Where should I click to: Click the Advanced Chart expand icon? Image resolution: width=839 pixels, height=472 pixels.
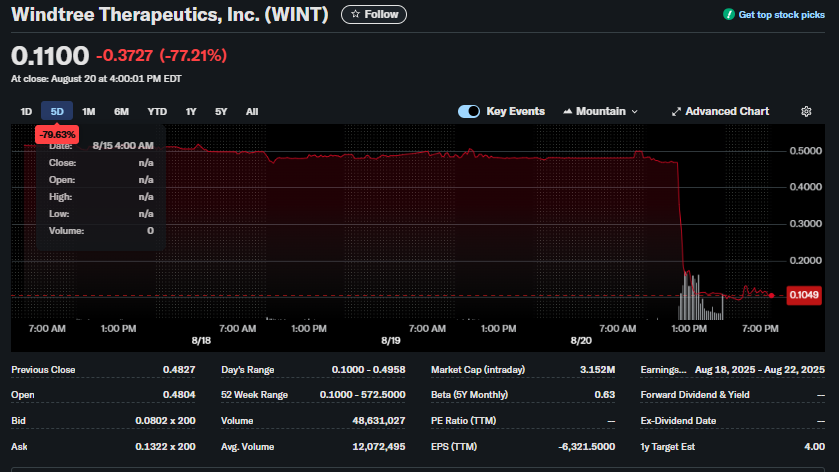click(x=676, y=111)
